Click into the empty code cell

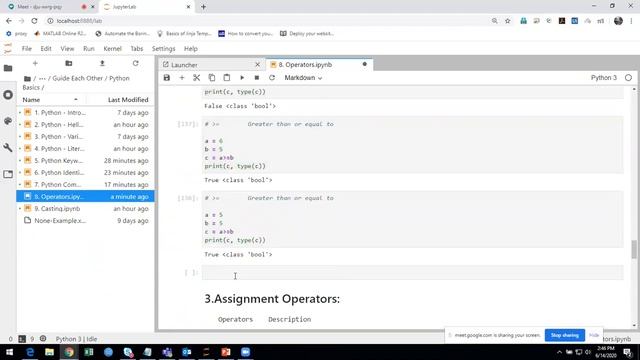412,273
